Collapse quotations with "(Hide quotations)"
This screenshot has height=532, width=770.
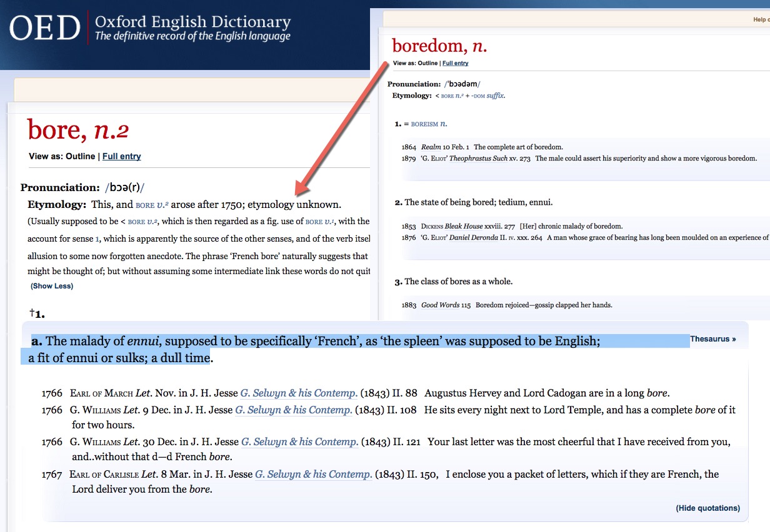(708, 508)
